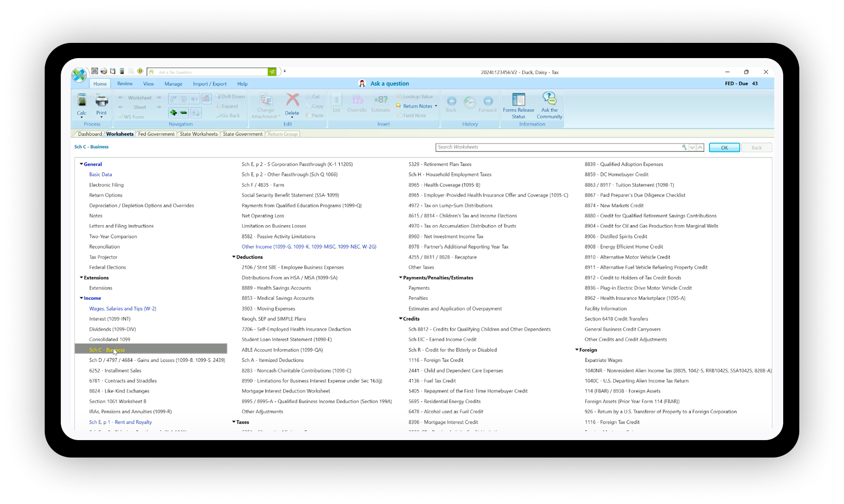Open the quick access toolbar customize arrow
Image resolution: width=844 pixels, height=504 pixels.
(284, 71)
